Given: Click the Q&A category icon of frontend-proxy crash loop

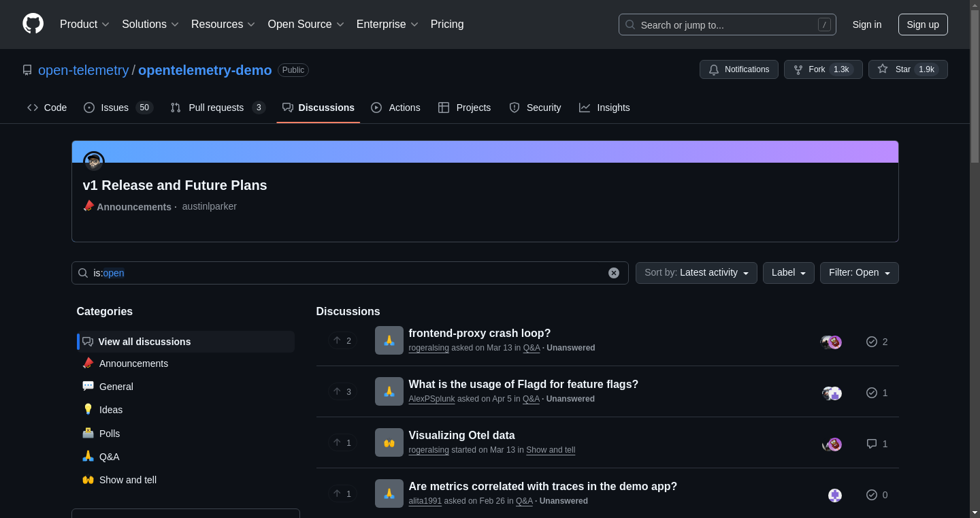Looking at the screenshot, I should click(x=389, y=340).
